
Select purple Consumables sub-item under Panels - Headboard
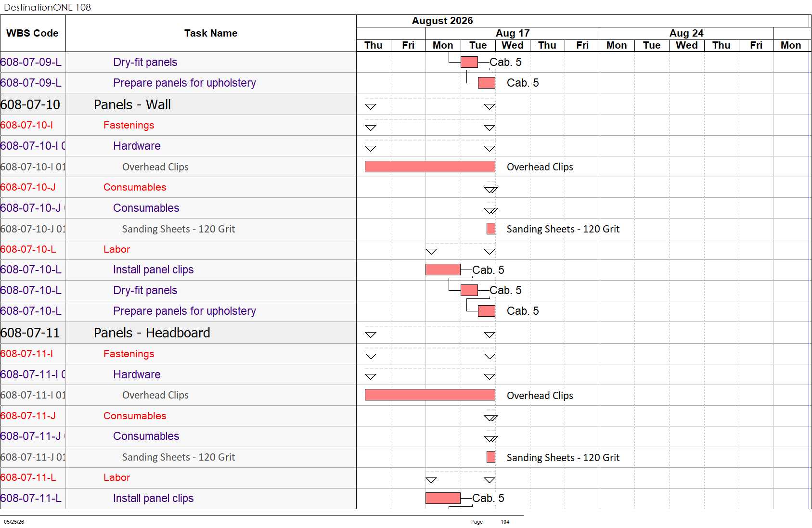(146, 436)
